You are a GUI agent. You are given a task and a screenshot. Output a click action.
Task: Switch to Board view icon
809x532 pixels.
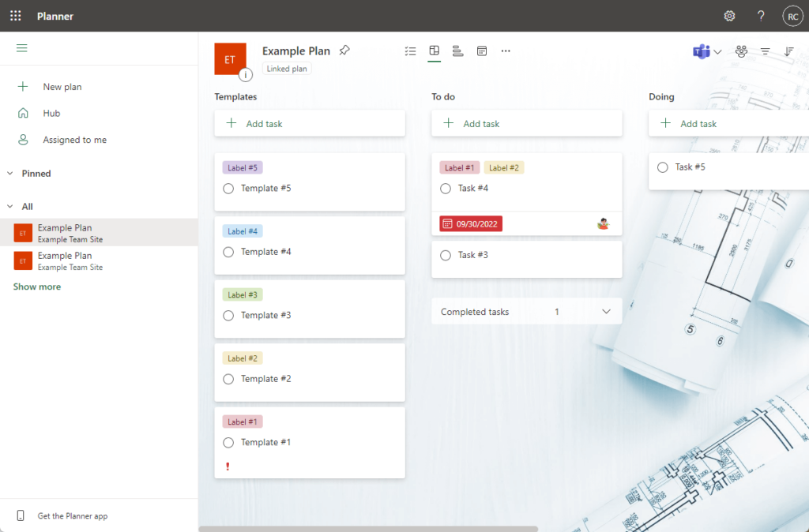(x=434, y=51)
